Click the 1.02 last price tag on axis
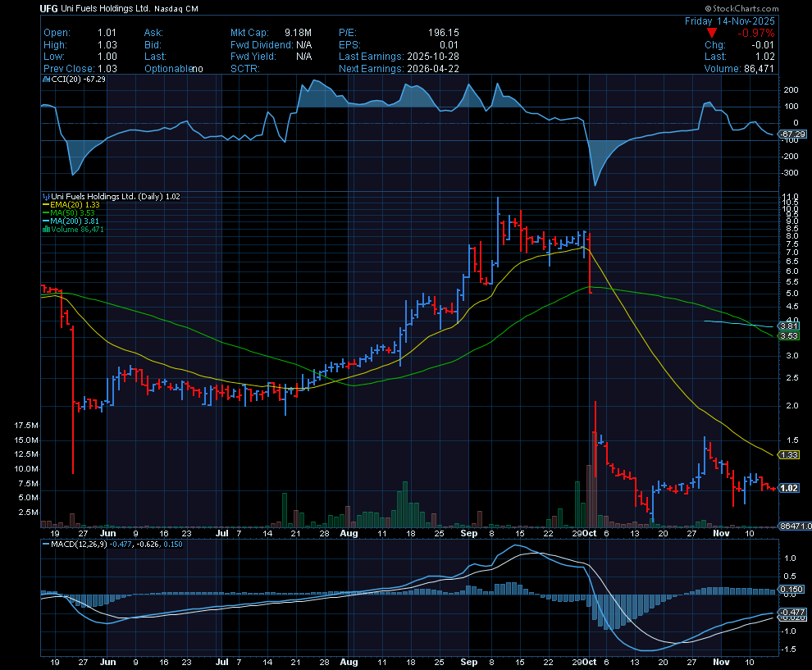Viewport: 812px width, 670px height. (x=789, y=489)
